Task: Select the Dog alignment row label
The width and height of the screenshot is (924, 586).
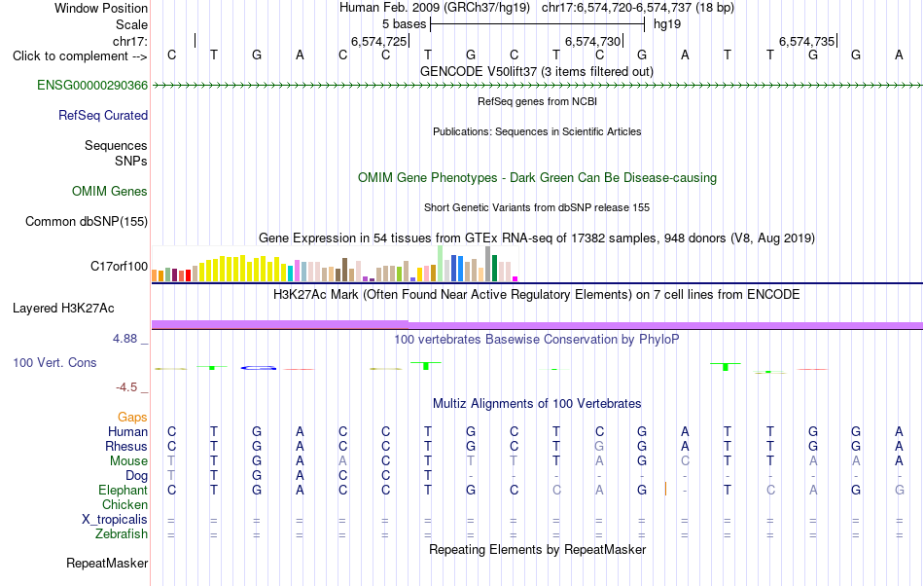Action: coord(137,476)
